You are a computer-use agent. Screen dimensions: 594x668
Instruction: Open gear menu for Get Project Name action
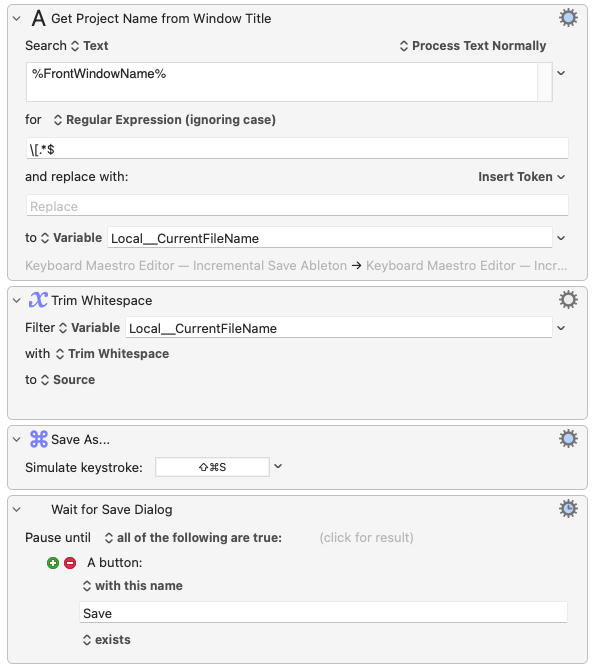pyautogui.click(x=568, y=18)
